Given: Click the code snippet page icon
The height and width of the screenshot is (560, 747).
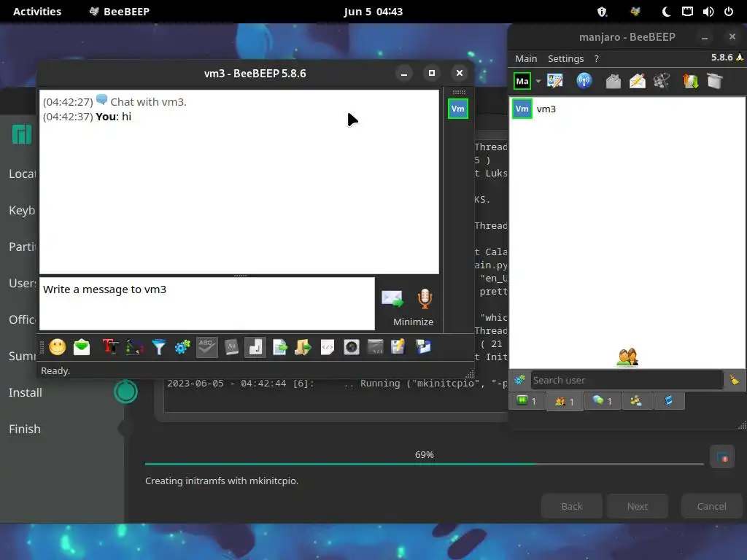Looking at the screenshot, I should tap(328, 347).
